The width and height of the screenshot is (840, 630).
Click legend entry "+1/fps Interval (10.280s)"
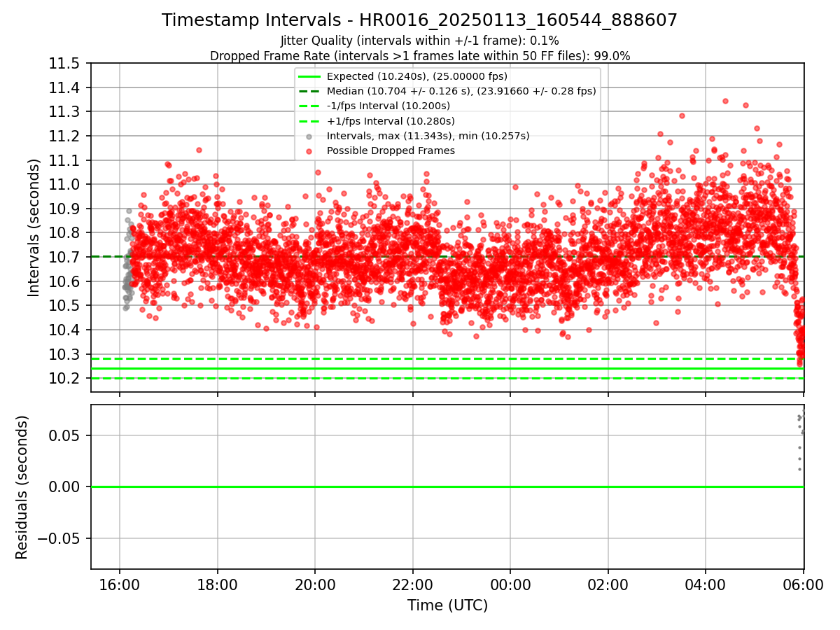[390, 120]
